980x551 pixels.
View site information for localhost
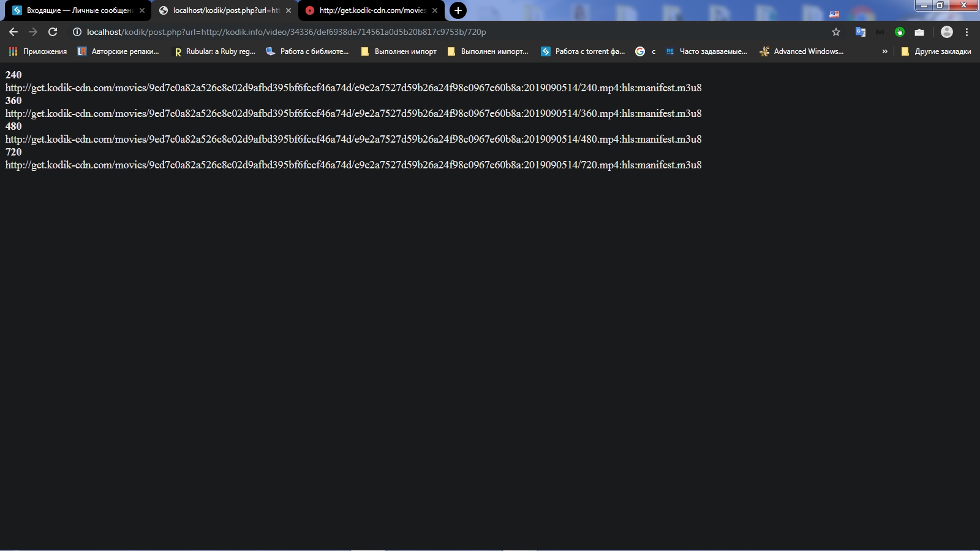click(77, 32)
